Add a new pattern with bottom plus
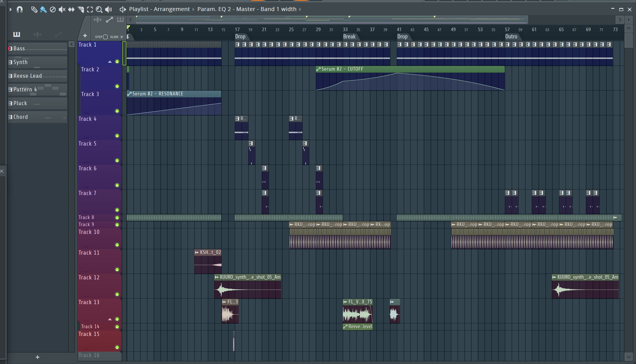This screenshot has height=364, width=636. pyautogui.click(x=38, y=357)
